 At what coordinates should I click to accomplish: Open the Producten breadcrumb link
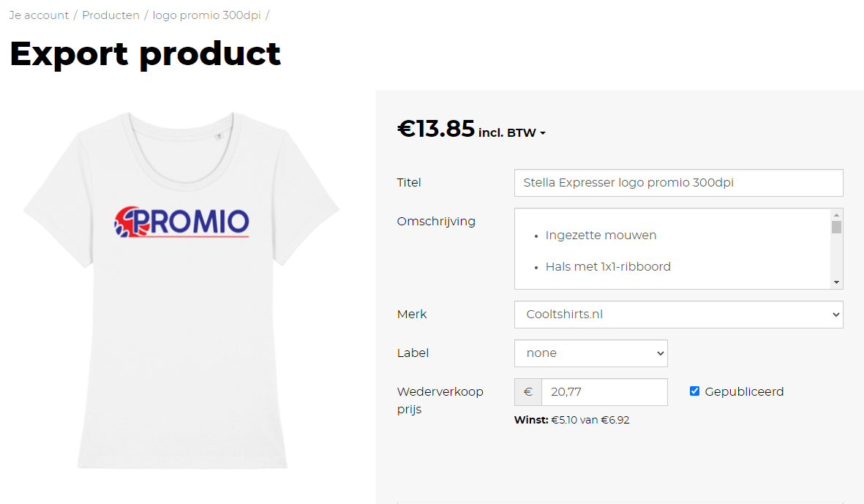[110, 15]
